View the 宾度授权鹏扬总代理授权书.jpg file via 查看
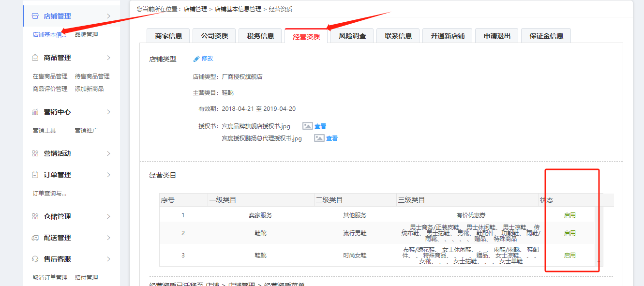The width and height of the screenshot is (644, 286). click(x=332, y=138)
